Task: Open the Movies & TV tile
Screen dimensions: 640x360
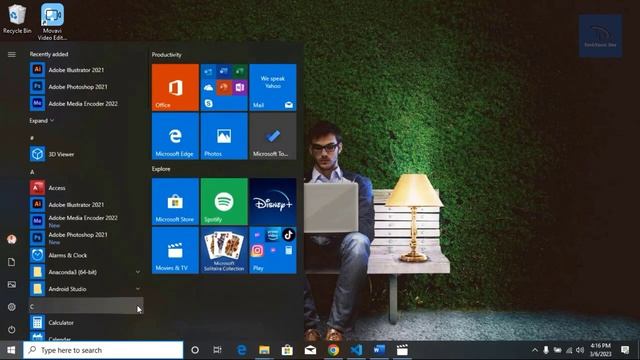Action: click(175, 250)
